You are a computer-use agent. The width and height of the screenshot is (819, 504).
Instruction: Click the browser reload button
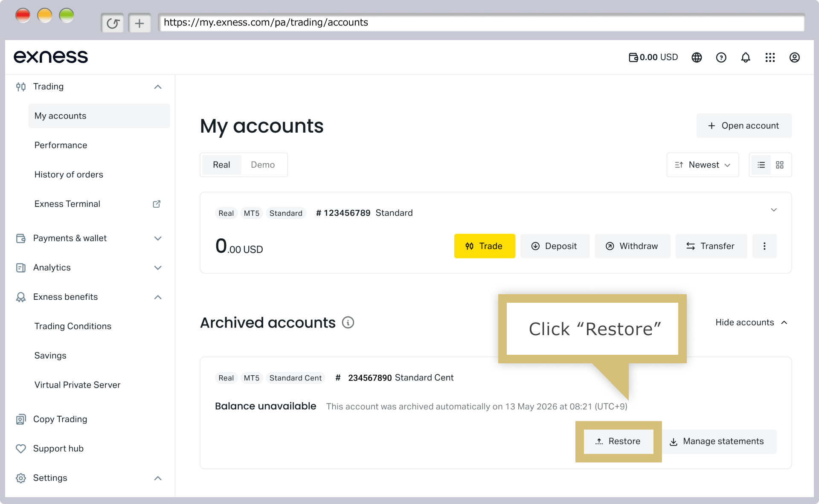tap(113, 23)
